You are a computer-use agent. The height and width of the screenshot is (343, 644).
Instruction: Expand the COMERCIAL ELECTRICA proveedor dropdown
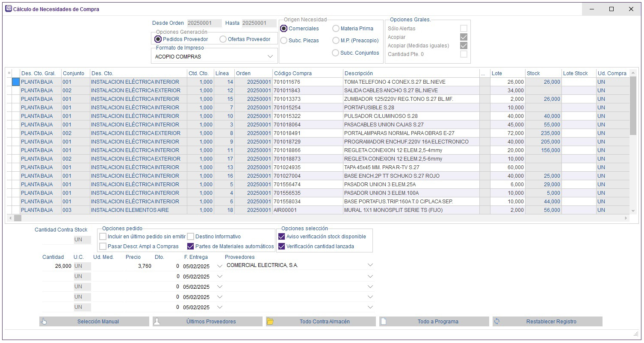[370, 265]
